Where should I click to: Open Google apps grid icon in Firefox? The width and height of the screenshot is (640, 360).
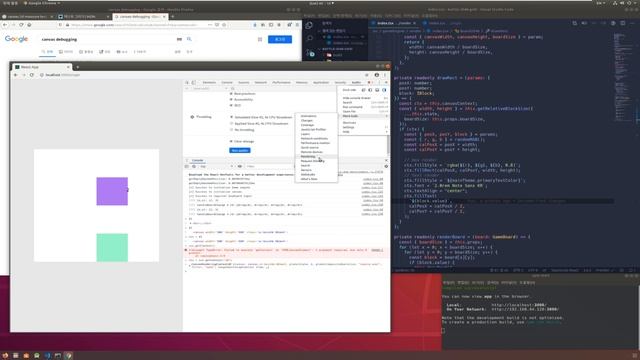[x=260, y=39]
